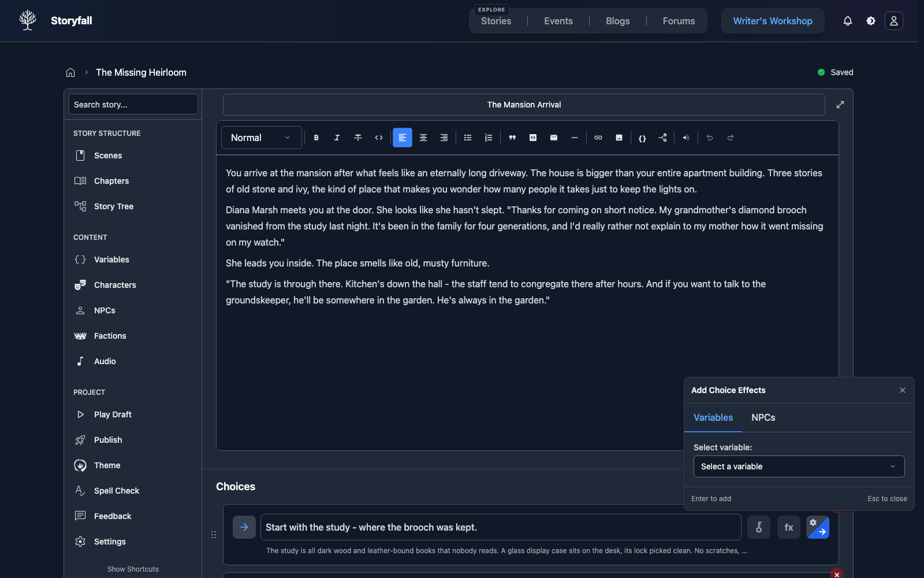
Task: Open the fx effects button on the choice
Action: pos(789,527)
